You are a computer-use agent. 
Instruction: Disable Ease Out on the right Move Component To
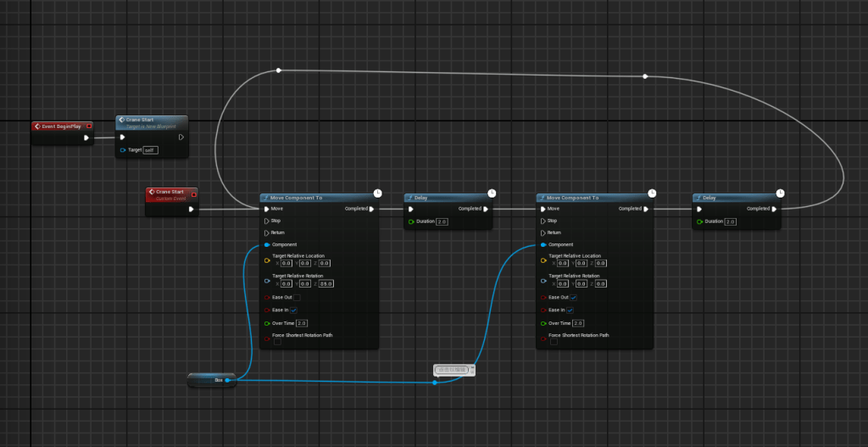tap(574, 298)
